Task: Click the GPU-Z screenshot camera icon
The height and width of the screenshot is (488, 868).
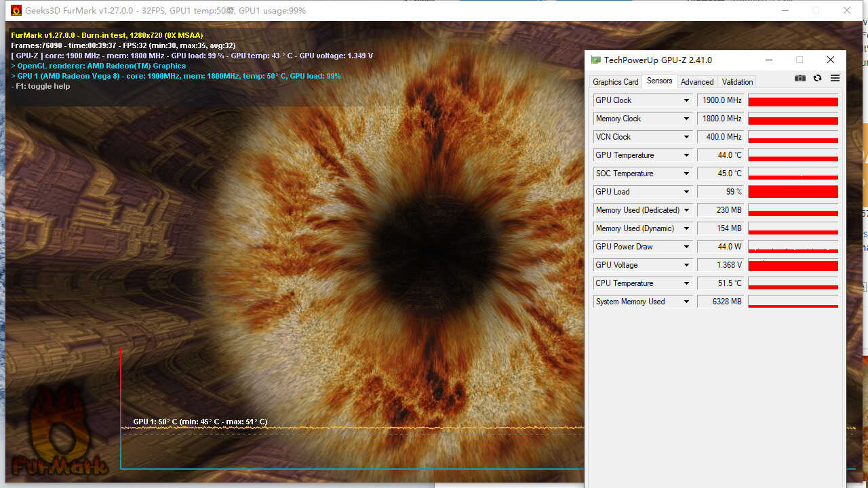Action: tap(800, 79)
